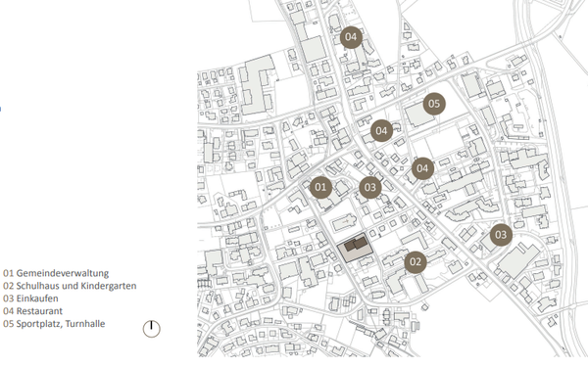Click the 02 Schulhaus marker on the map

pyautogui.click(x=416, y=262)
